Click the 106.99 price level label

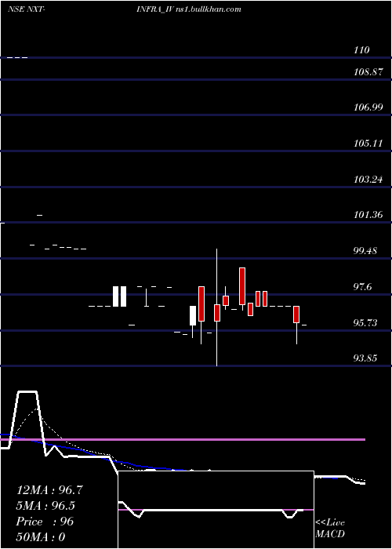point(368,108)
